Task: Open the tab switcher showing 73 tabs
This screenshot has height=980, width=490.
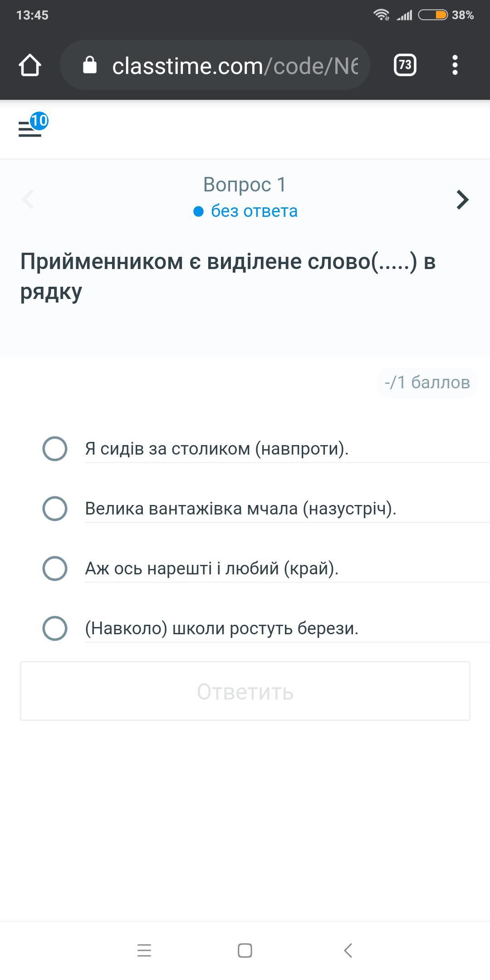Action: (x=405, y=65)
